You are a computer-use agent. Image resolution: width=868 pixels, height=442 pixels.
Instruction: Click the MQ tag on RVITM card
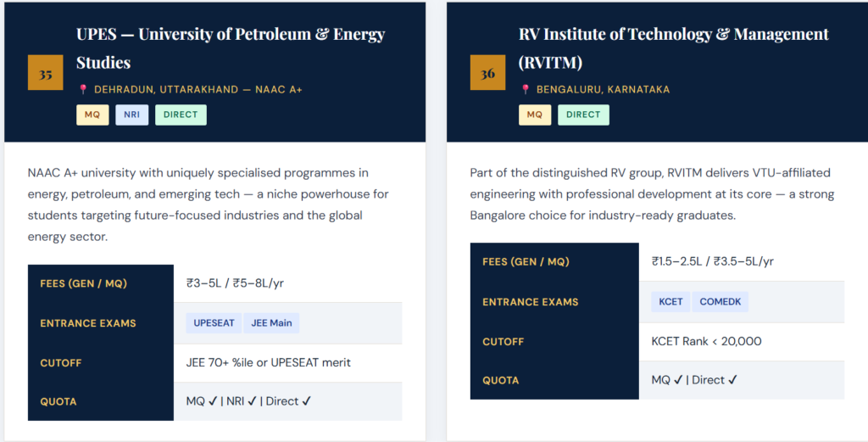point(534,115)
